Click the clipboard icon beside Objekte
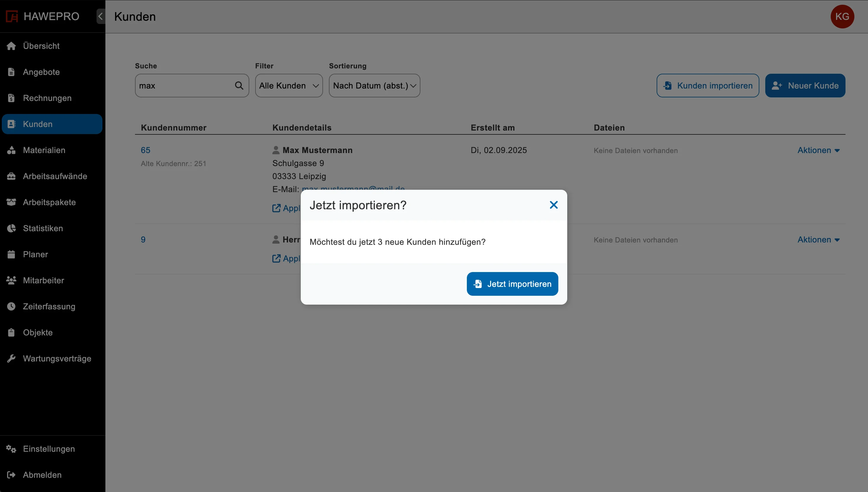The height and width of the screenshot is (492, 868). click(11, 332)
